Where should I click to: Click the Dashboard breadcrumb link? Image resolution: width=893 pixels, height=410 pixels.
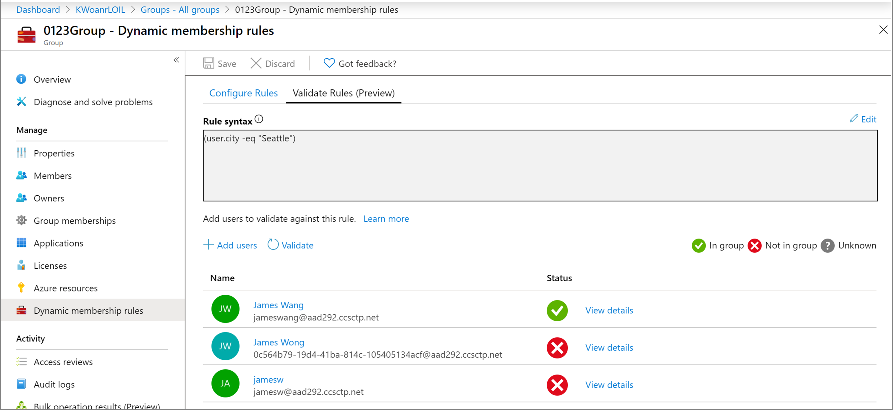[x=38, y=9]
